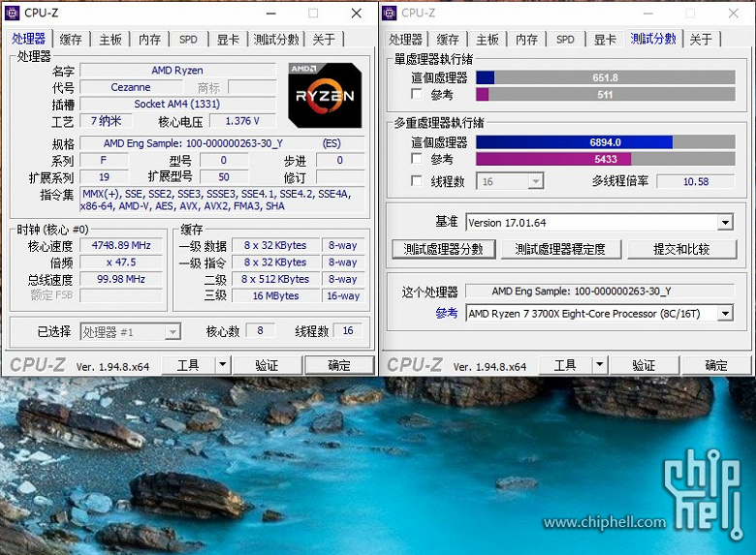Click the 工具 button in left window
Image resolution: width=756 pixels, height=555 pixels.
click(x=188, y=365)
